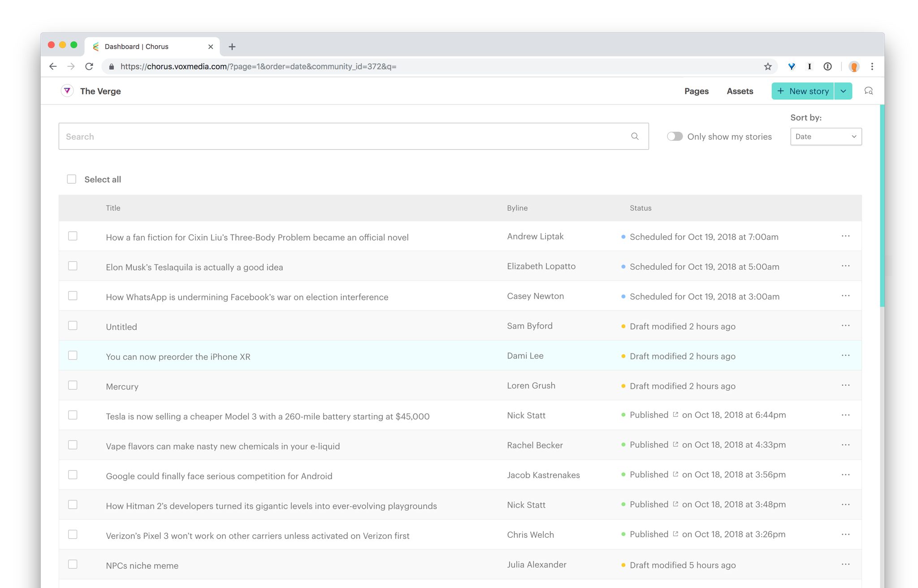Open published Verizon Pixel 3 story externally
Image resolution: width=918 pixels, height=588 pixels.
click(675, 534)
